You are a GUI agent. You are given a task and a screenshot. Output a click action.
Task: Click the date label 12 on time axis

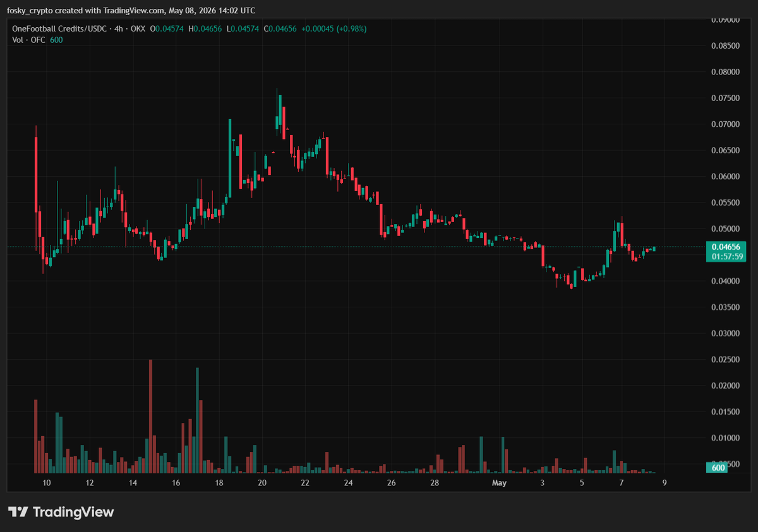coord(90,483)
